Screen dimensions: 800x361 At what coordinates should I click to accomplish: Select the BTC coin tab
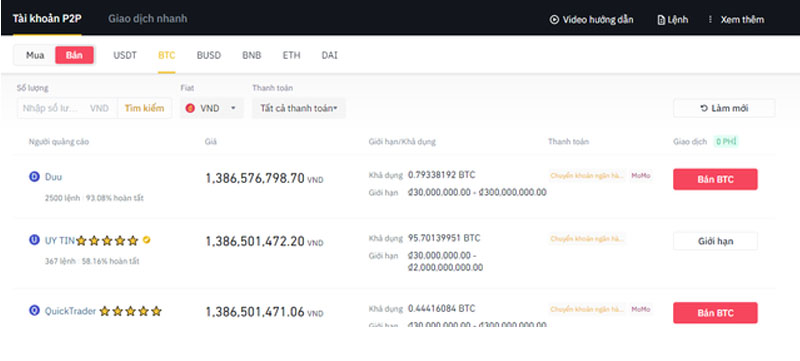point(166,55)
